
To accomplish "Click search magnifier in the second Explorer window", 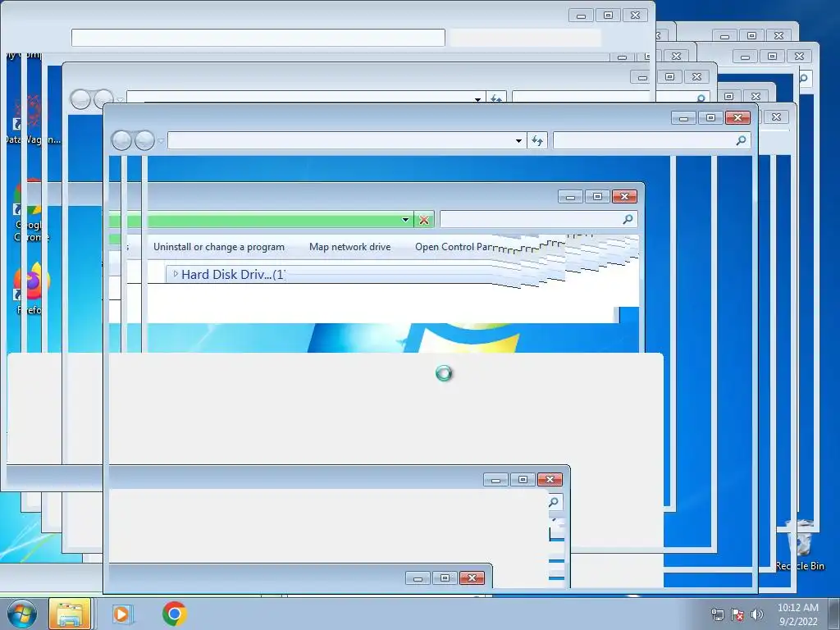I will tap(701, 98).
